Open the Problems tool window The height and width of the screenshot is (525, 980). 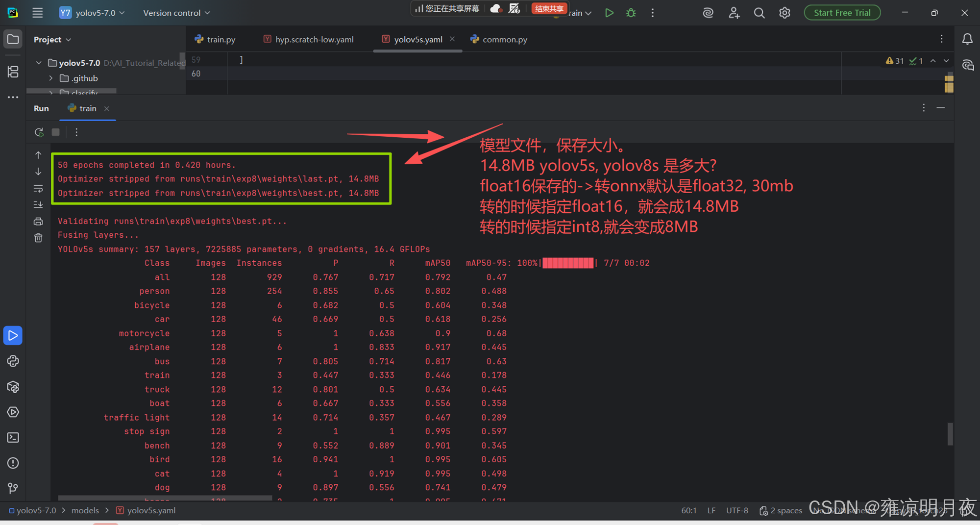pyautogui.click(x=13, y=463)
